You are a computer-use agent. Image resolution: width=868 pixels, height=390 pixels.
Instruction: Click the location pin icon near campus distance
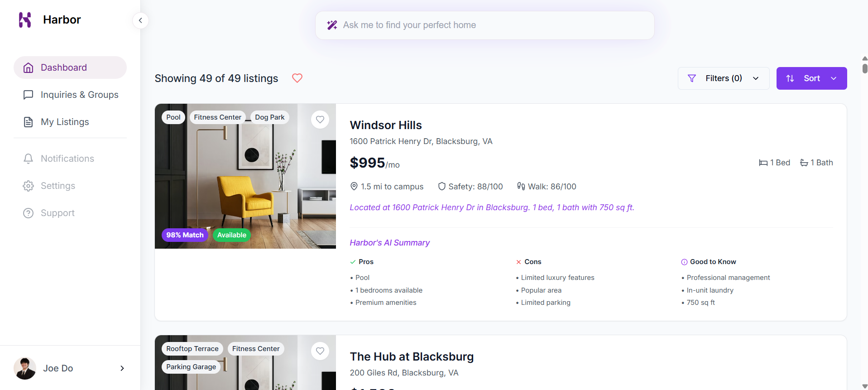[354, 186]
